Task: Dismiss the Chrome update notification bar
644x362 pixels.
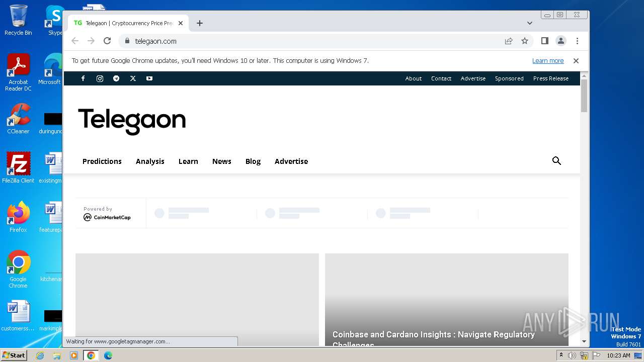Action: point(576,61)
